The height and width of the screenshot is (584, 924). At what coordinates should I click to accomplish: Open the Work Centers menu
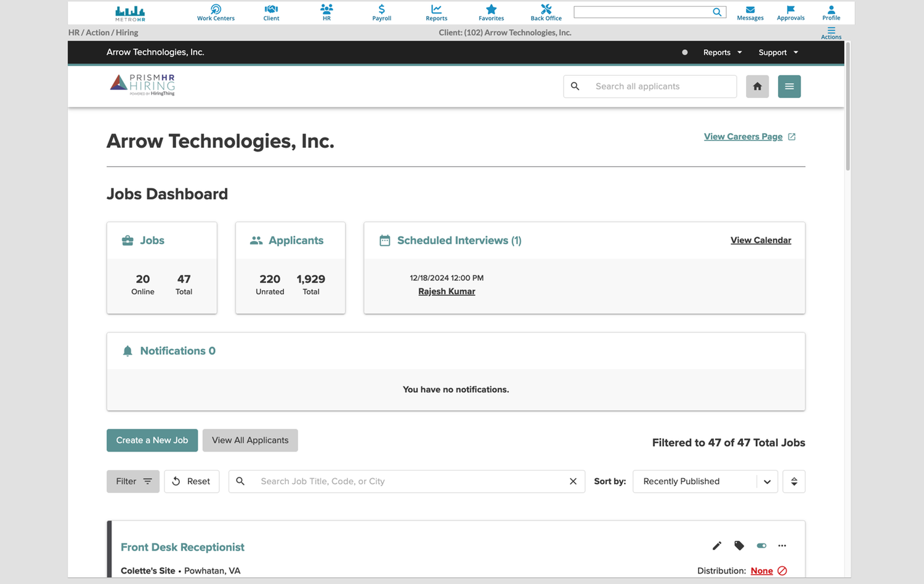(x=216, y=12)
